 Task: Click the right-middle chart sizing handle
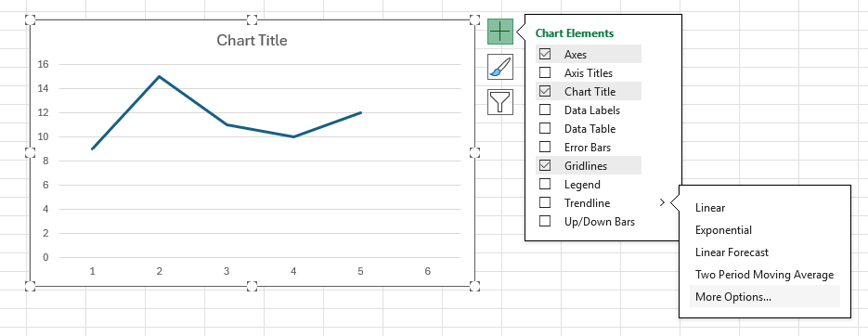point(474,153)
